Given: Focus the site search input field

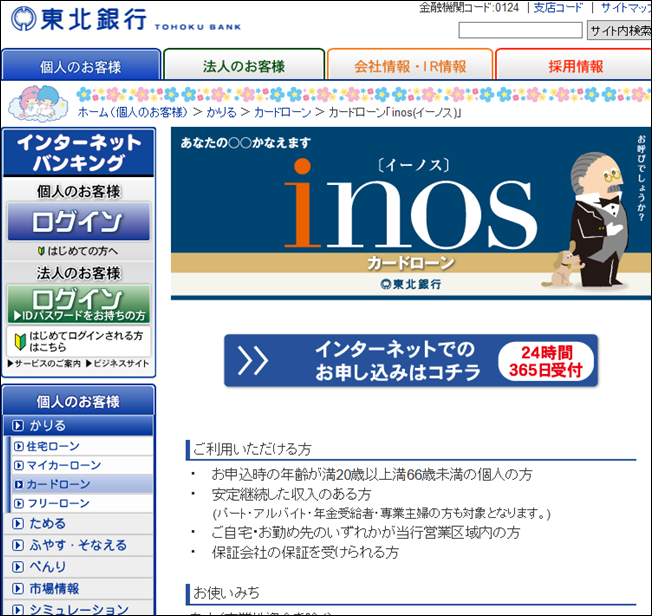Looking at the screenshot, I should click(520, 30).
